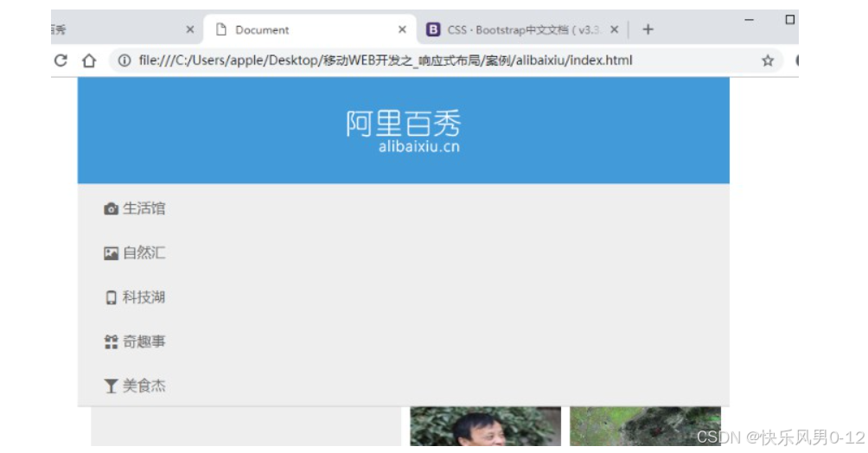Open site information icon in address bar

pyautogui.click(x=124, y=61)
